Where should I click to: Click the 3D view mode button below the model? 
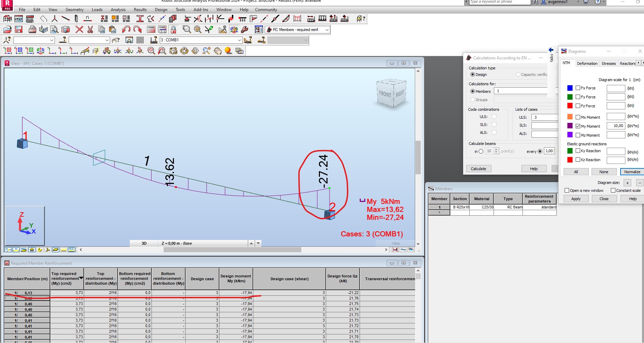(144, 243)
